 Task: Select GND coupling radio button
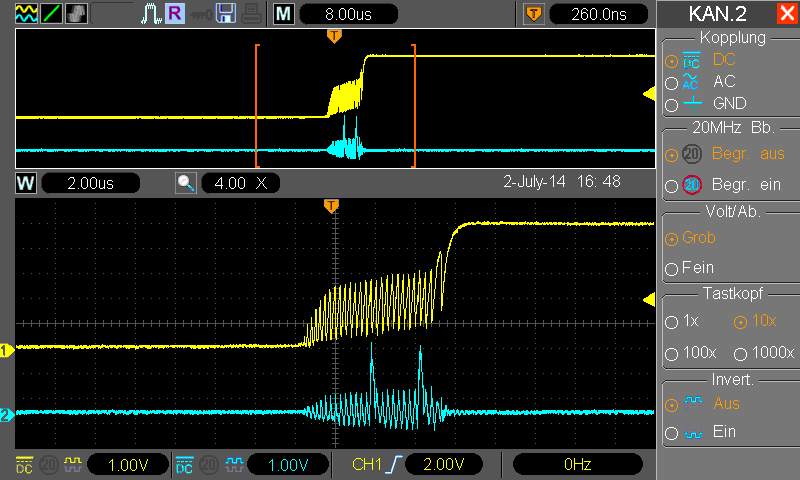(x=671, y=105)
